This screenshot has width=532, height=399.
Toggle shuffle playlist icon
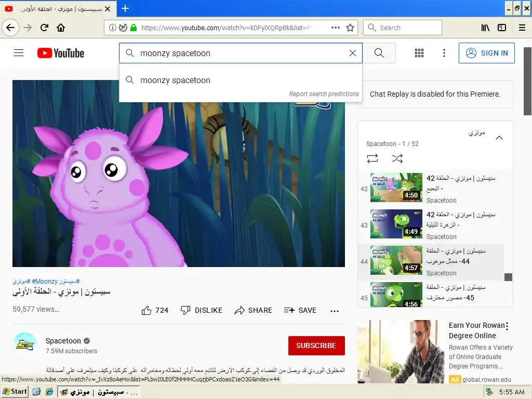397,158
